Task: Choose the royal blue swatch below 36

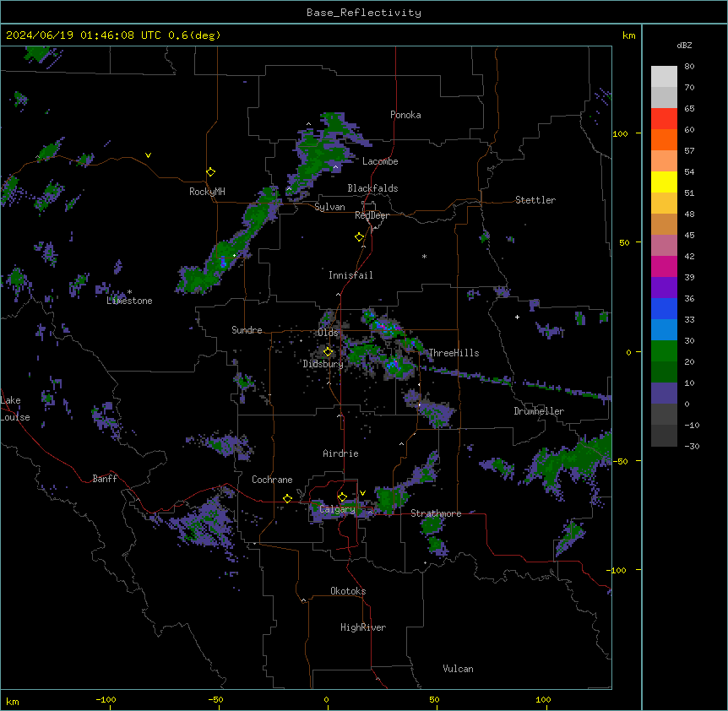Action: [x=664, y=308]
